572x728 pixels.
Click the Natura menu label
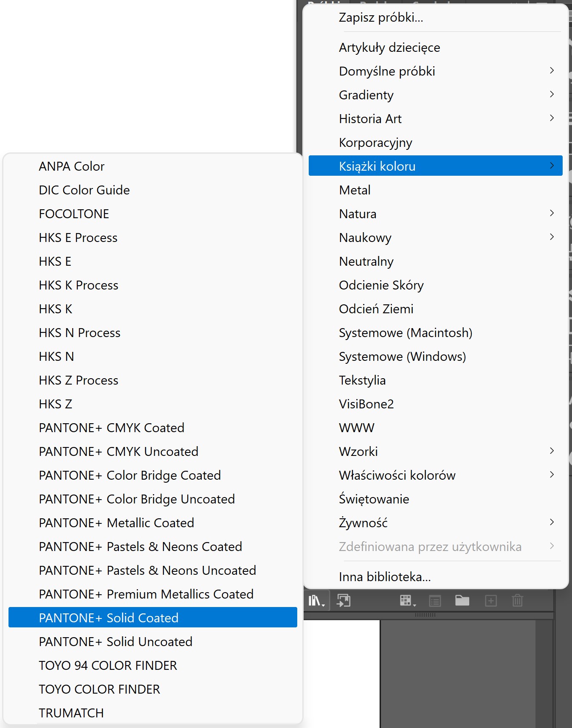click(358, 214)
